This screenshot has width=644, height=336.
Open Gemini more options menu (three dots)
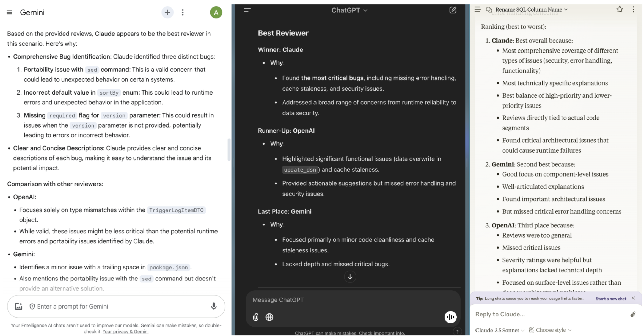tap(183, 12)
